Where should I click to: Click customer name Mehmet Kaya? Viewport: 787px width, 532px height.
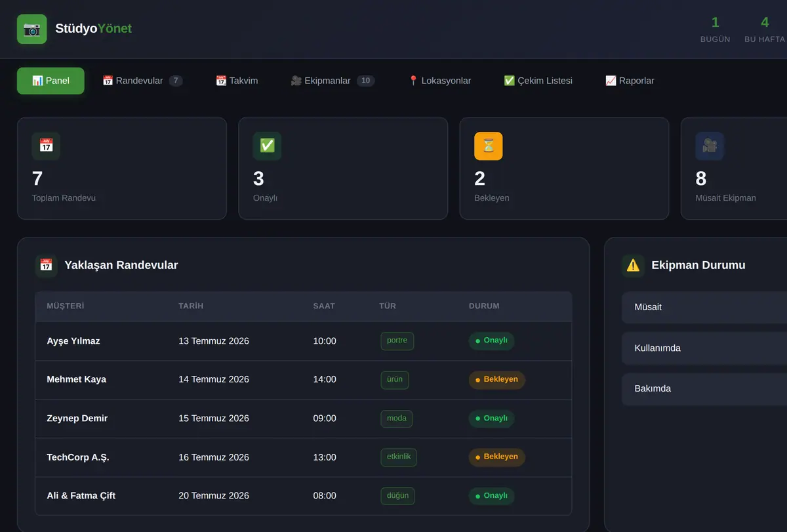pos(76,379)
